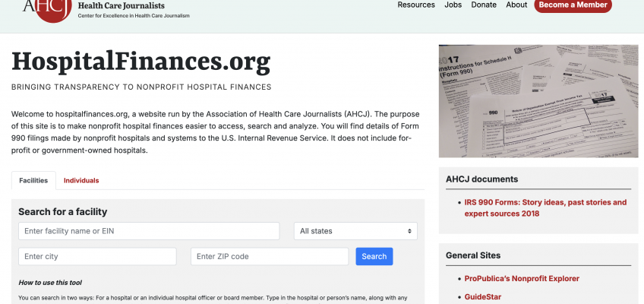
Task: Click the Search for a facility heading
Action: [x=62, y=211]
